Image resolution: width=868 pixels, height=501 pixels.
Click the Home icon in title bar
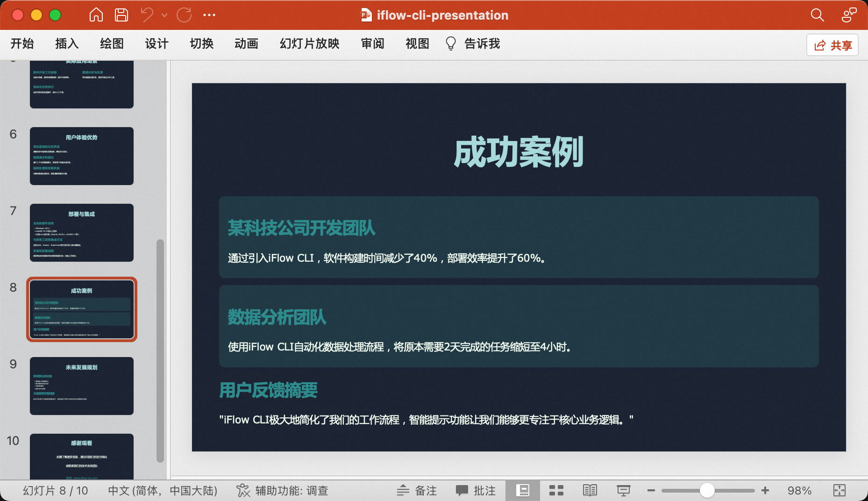point(96,15)
